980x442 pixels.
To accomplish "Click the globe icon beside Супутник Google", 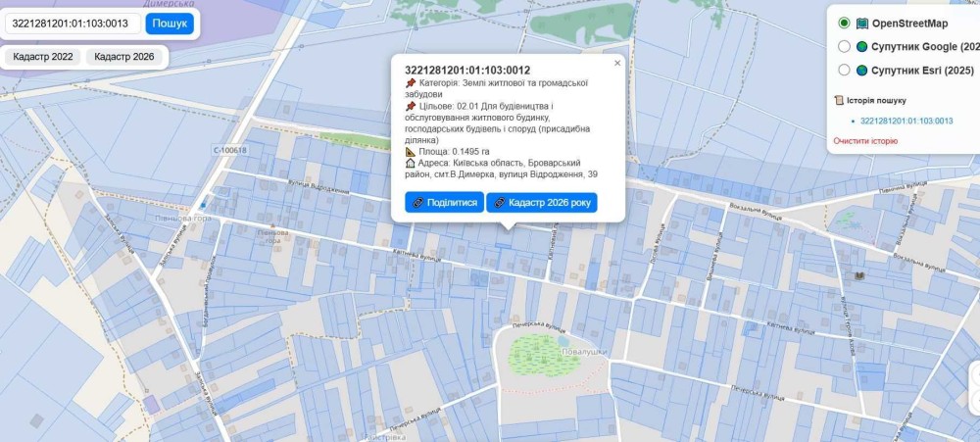I will click(862, 47).
